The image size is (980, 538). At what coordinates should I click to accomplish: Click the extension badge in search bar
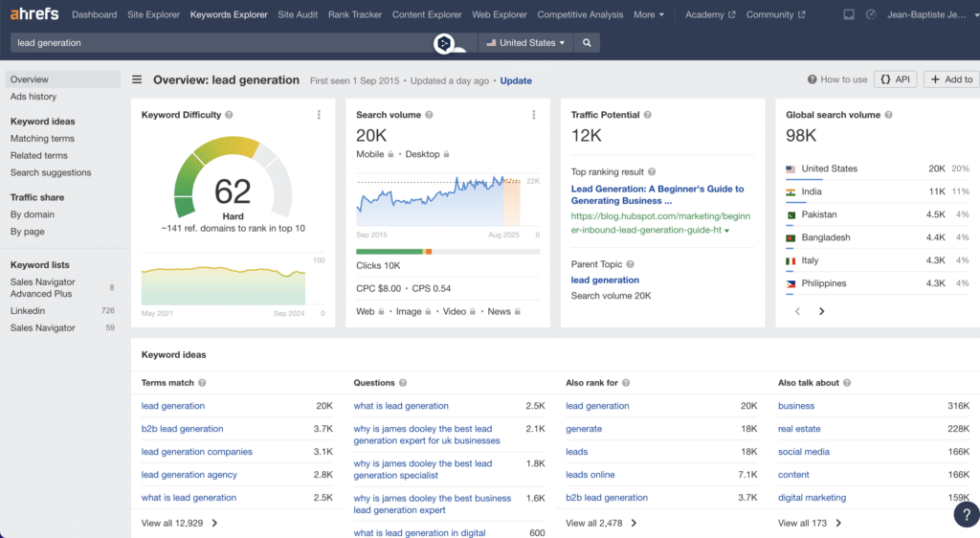click(444, 43)
